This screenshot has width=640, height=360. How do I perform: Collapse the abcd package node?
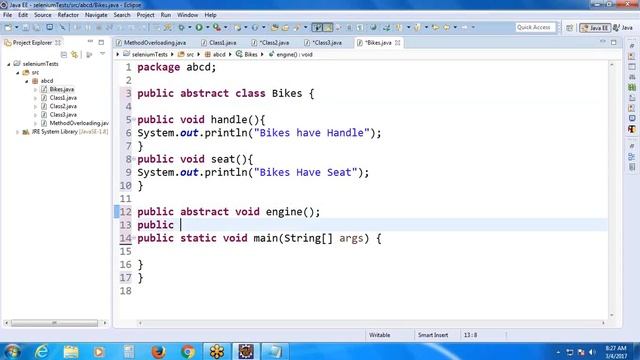tap(27, 81)
